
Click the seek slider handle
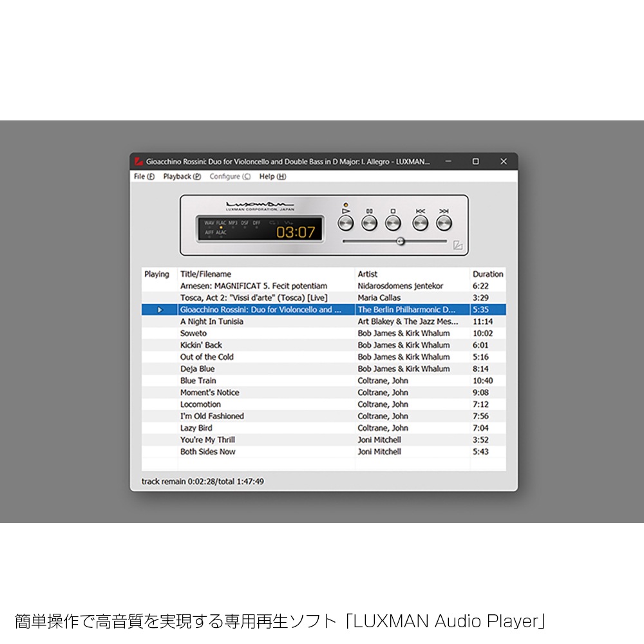click(x=401, y=241)
